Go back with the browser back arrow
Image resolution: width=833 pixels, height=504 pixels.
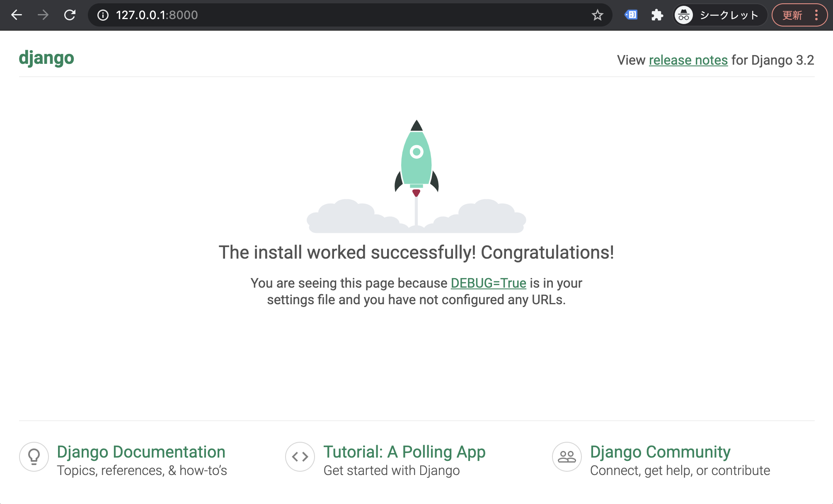tap(17, 15)
